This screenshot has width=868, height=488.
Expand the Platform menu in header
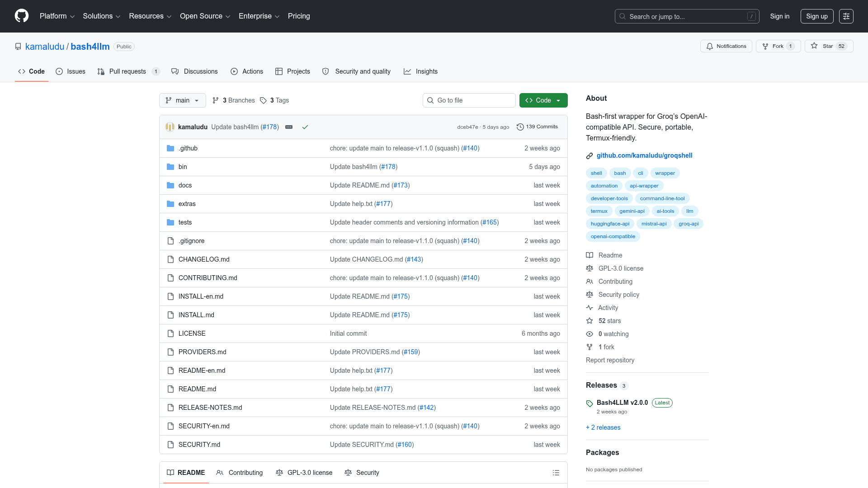(57, 16)
